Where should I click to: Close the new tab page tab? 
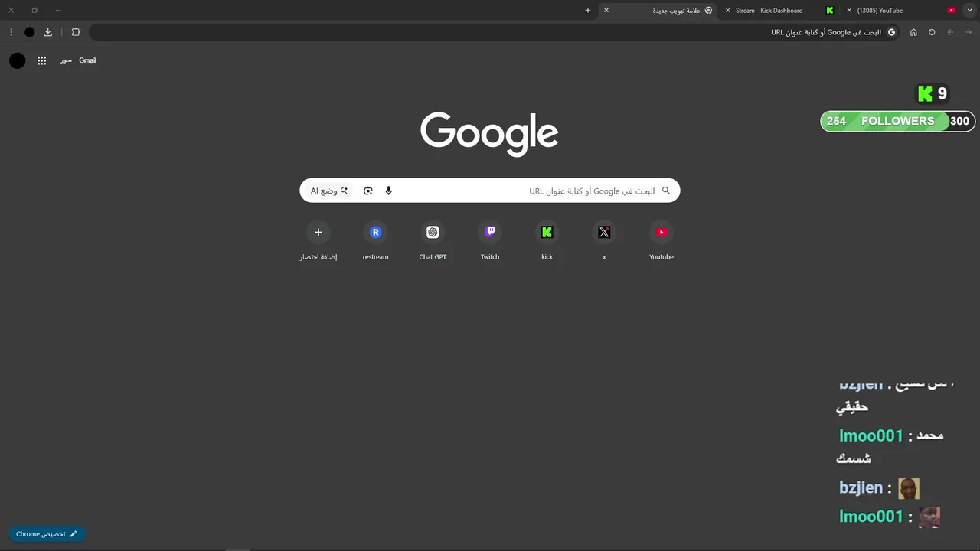click(606, 11)
